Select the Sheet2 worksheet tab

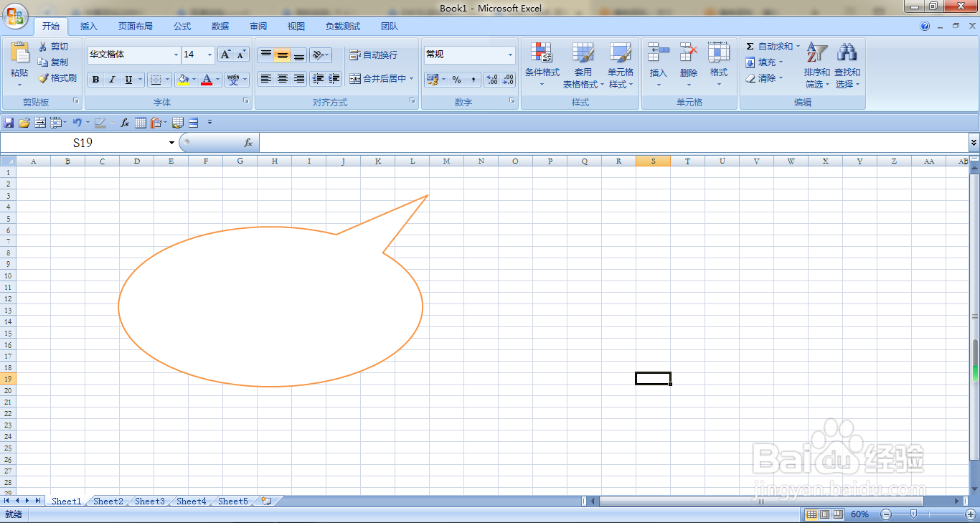[108, 501]
